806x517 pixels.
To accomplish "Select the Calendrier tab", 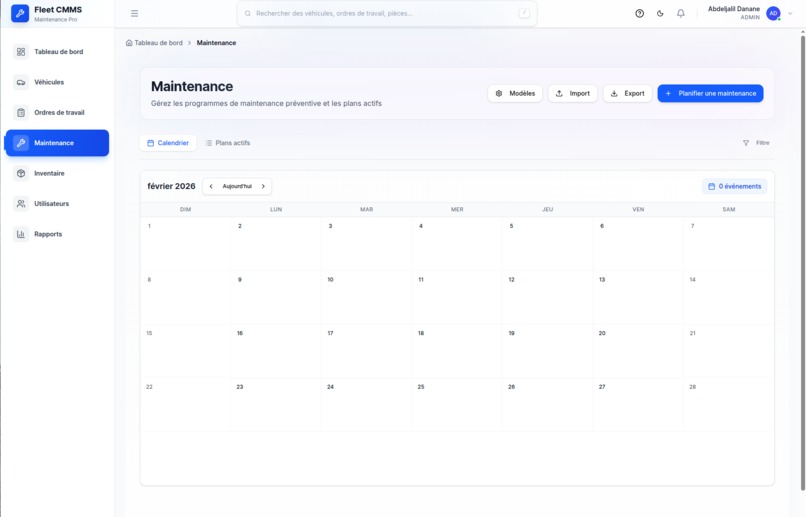I will pyautogui.click(x=168, y=143).
